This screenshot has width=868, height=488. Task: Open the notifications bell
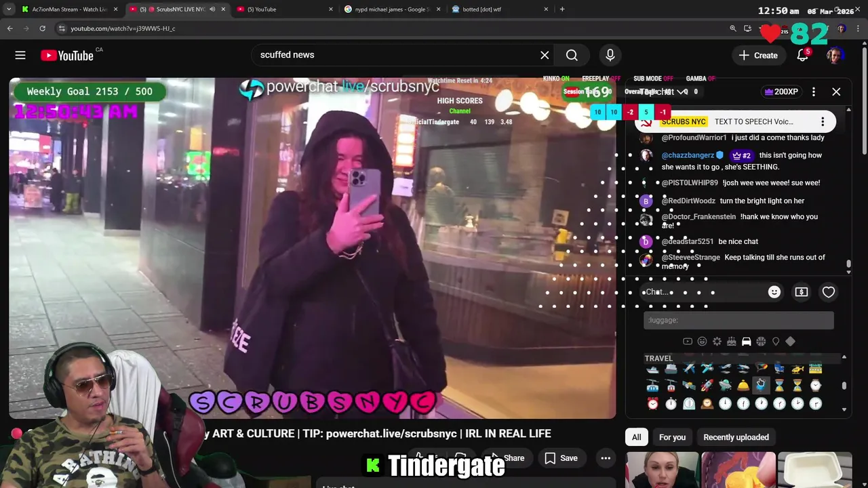coord(803,55)
